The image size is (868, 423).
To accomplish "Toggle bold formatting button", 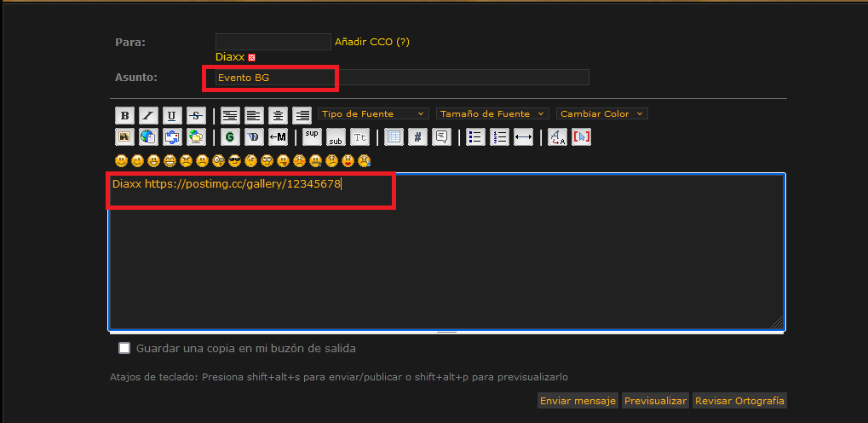I will pyautogui.click(x=124, y=115).
